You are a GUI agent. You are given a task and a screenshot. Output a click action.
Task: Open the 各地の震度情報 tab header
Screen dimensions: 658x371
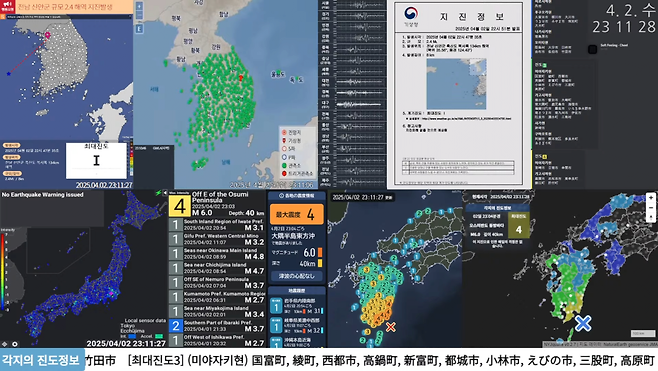(297, 196)
